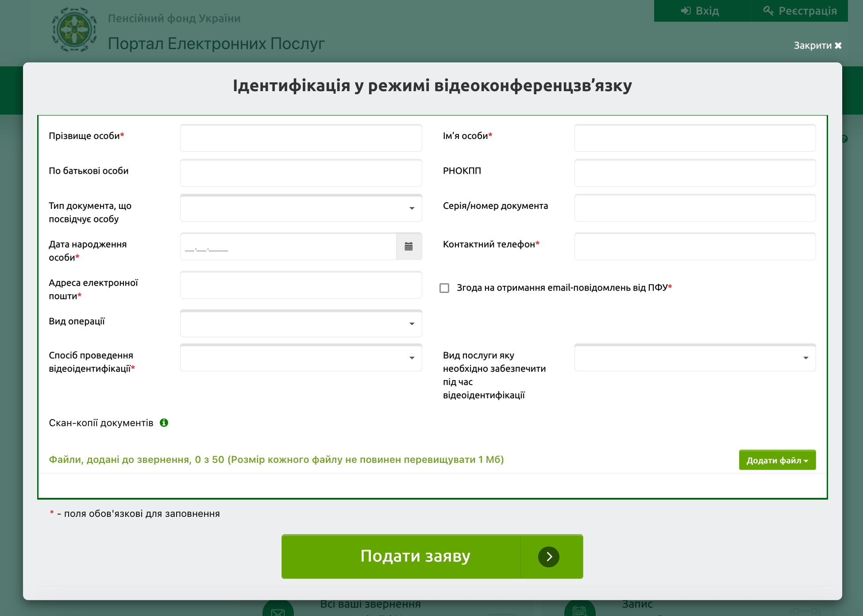Focus the Ім'я особи text field
This screenshot has height=616, width=863.
pos(695,138)
